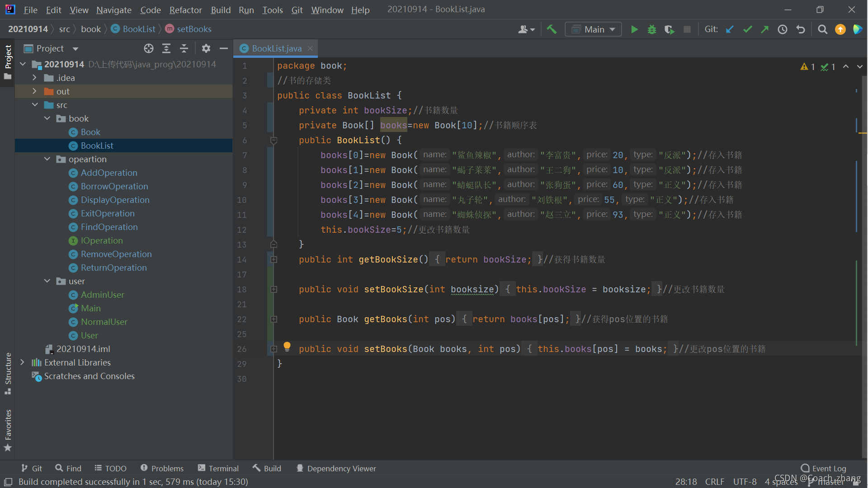The width and height of the screenshot is (868, 488).
Task: Open Search Everywhere magnifier icon
Action: click(x=823, y=29)
